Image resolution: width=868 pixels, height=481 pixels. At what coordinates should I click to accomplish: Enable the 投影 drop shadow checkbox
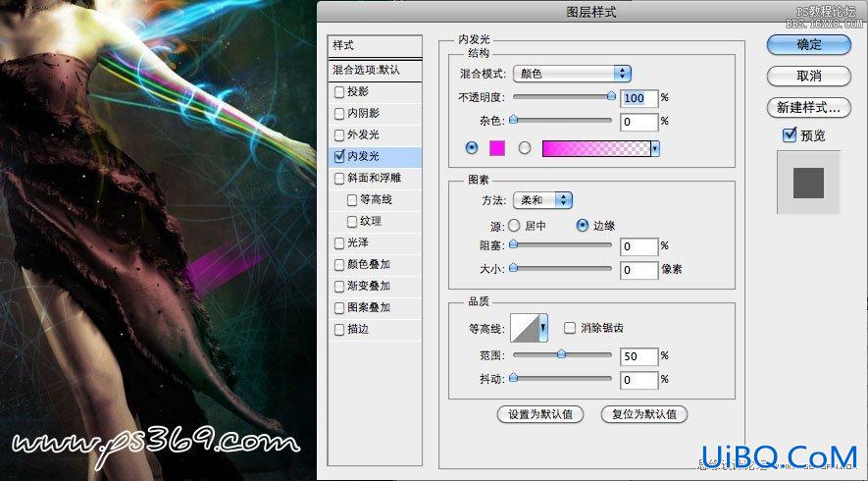click(339, 92)
